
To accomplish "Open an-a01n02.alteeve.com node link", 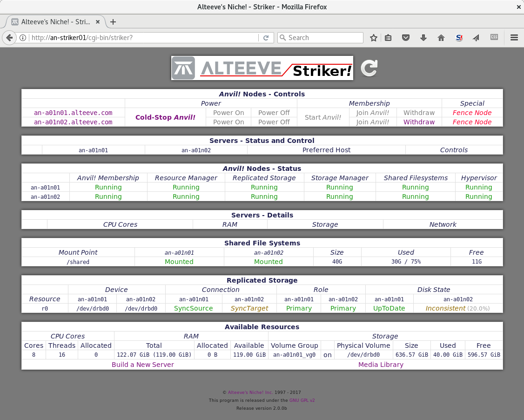I will pos(73,122).
